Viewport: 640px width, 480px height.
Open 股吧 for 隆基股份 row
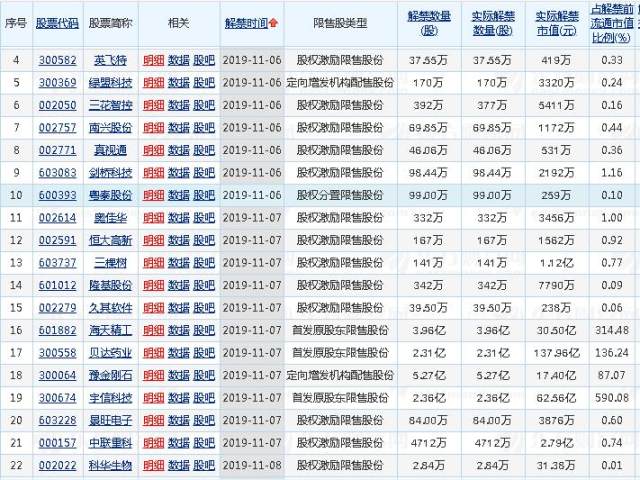pos(204,285)
